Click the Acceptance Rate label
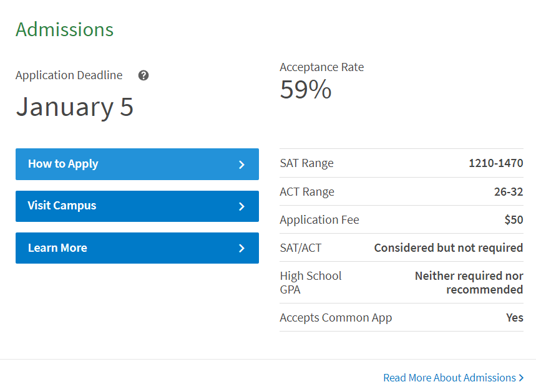536x392 pixels. [x=321, y=67]
